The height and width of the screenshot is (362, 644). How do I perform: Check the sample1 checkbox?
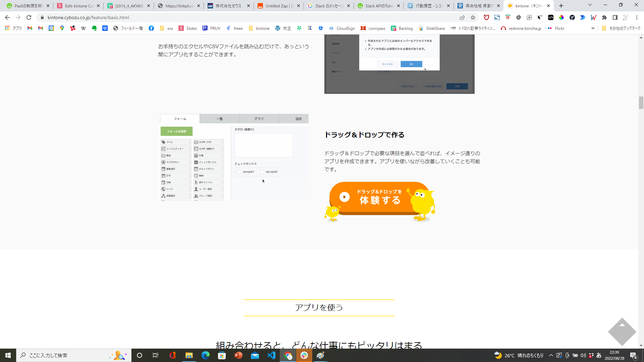239,172
